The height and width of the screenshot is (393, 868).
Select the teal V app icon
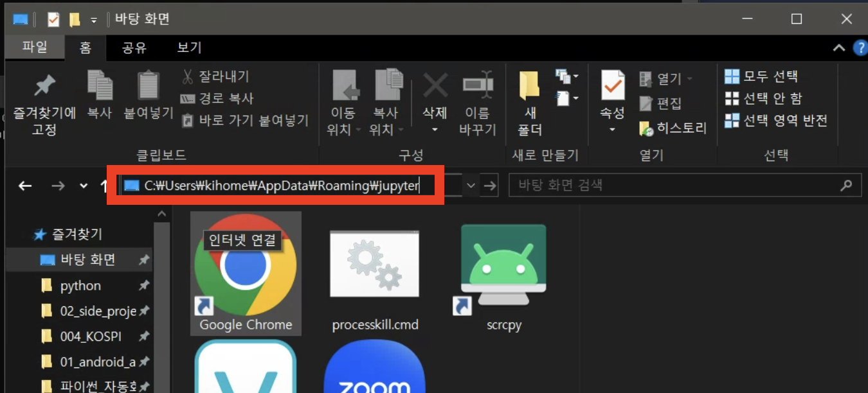point(246,367)
